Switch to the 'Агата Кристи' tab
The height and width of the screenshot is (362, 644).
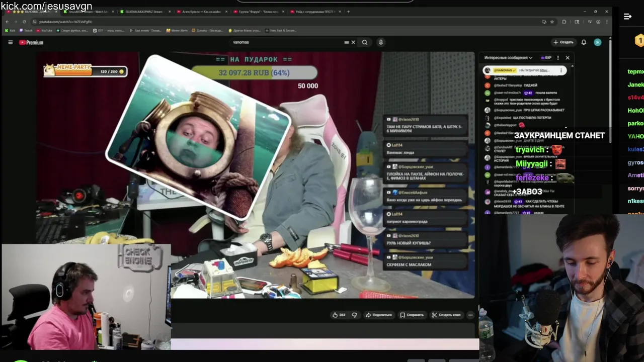[201, 12]
